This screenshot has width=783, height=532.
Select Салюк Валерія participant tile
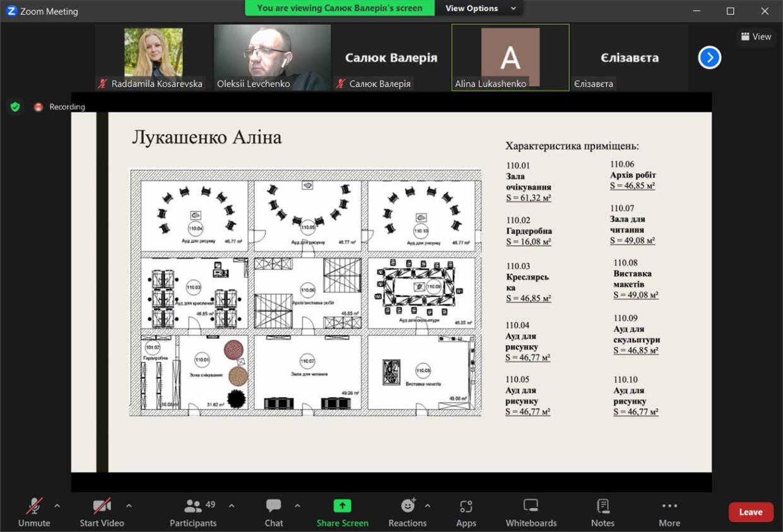(391, 57)
